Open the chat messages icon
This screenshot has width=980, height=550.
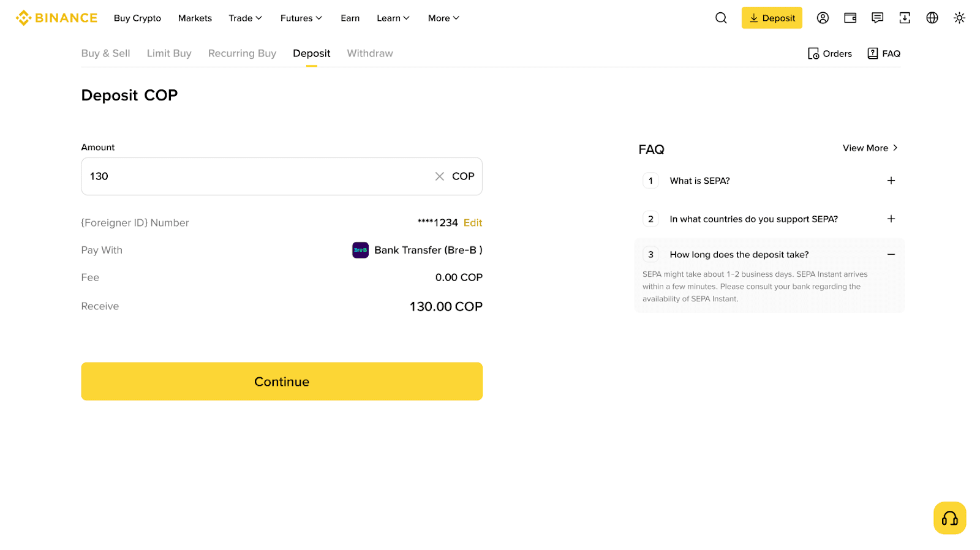click(x=877, y=18)
